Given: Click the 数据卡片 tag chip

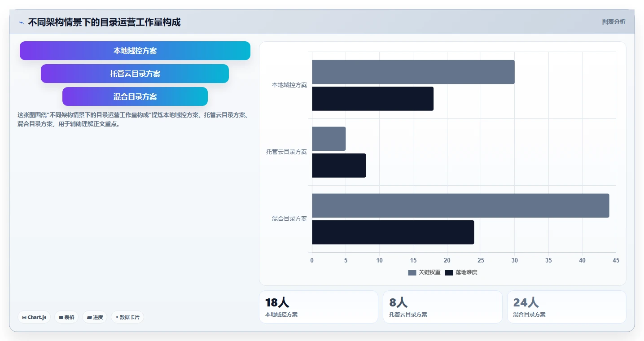Looking at the screenshot, I should pyautogui.click(x=127, y=317).
